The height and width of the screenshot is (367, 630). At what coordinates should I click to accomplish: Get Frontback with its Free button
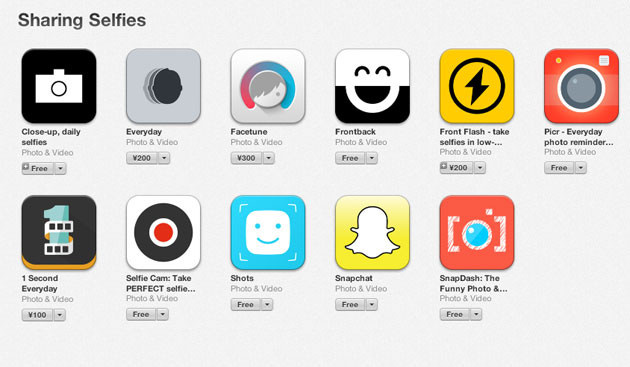(x=350, y=158)
